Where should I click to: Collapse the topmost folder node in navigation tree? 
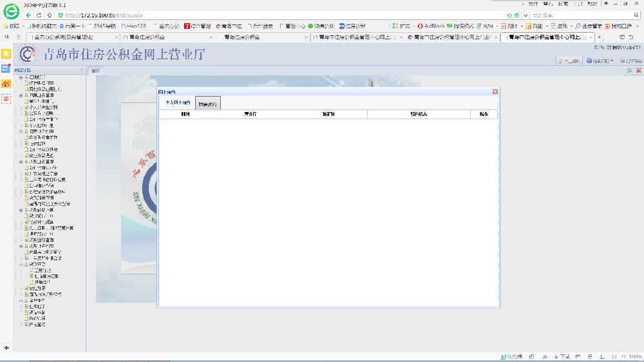point(21,77)
